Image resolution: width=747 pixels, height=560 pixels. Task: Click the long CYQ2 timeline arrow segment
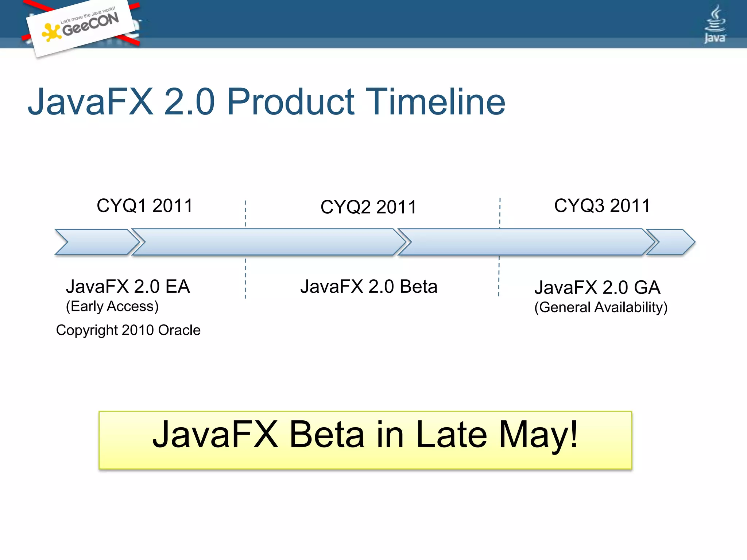click(268, 242)
